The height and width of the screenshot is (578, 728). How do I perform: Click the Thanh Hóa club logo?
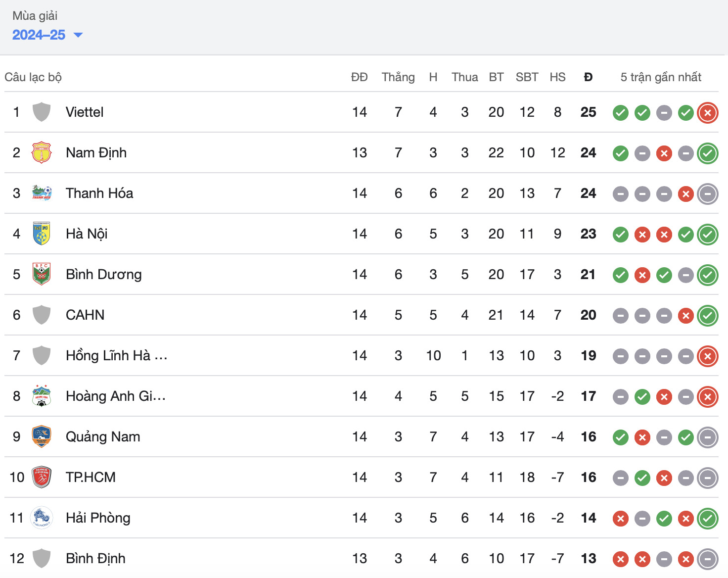coord(42,193)
